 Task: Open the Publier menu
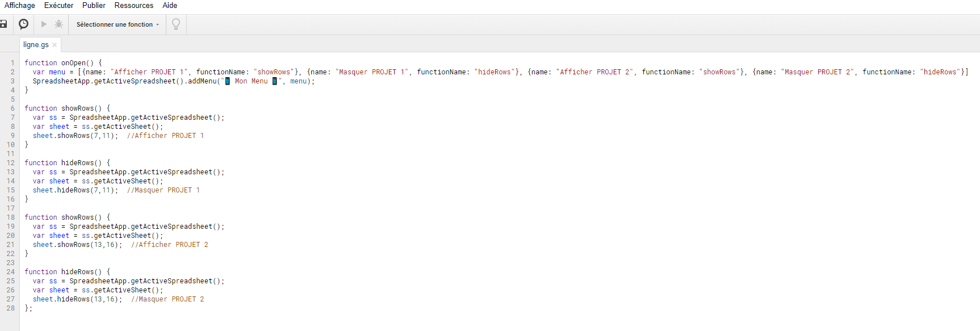click(x=94, y=5)
